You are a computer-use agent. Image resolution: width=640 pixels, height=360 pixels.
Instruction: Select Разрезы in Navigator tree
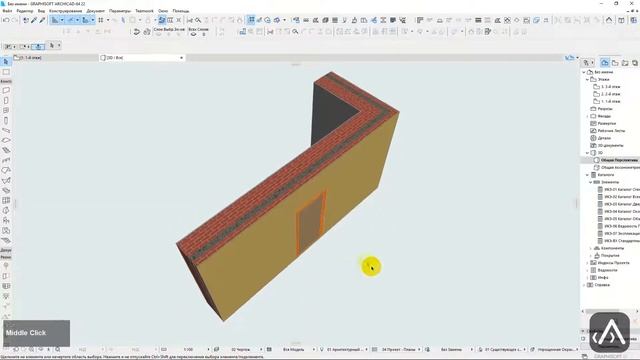605,109
